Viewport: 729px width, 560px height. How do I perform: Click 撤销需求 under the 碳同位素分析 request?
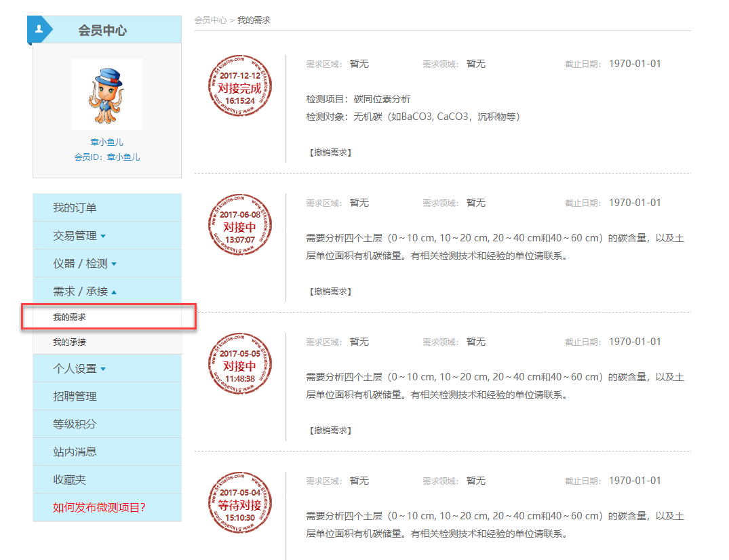(x=330, y=153)
